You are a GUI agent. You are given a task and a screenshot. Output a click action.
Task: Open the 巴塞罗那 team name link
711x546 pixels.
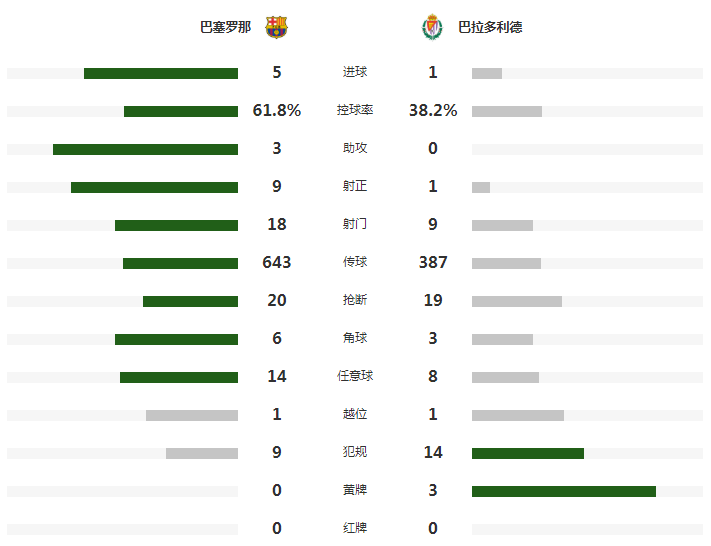(225, 27)
